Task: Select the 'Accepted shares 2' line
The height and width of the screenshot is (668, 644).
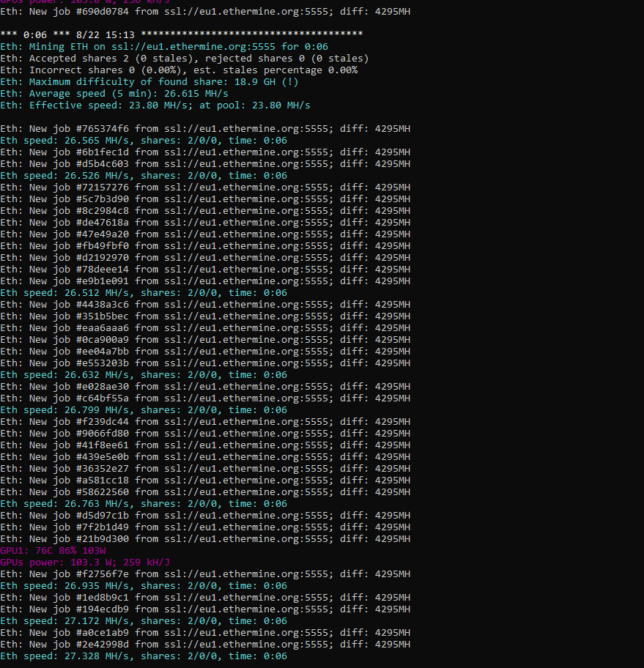Action: (185, 59)
